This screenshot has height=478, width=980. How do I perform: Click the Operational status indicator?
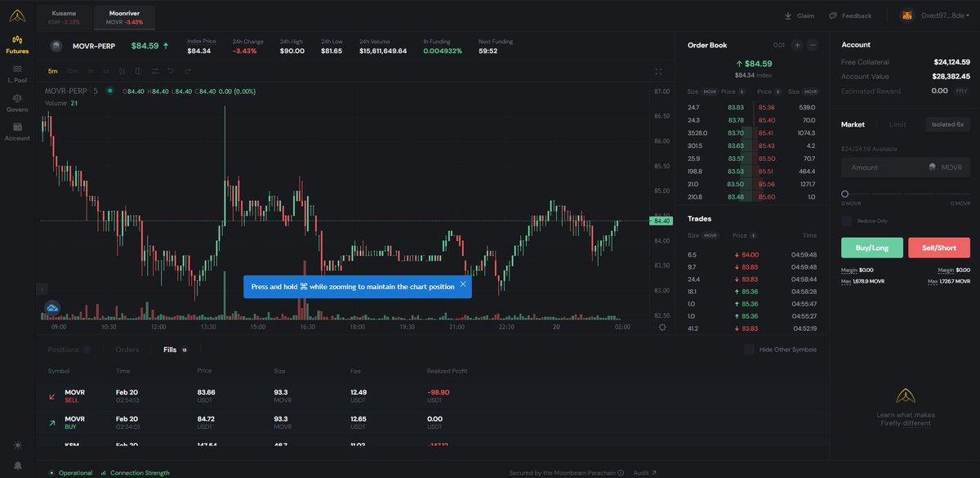coord(70,472)
